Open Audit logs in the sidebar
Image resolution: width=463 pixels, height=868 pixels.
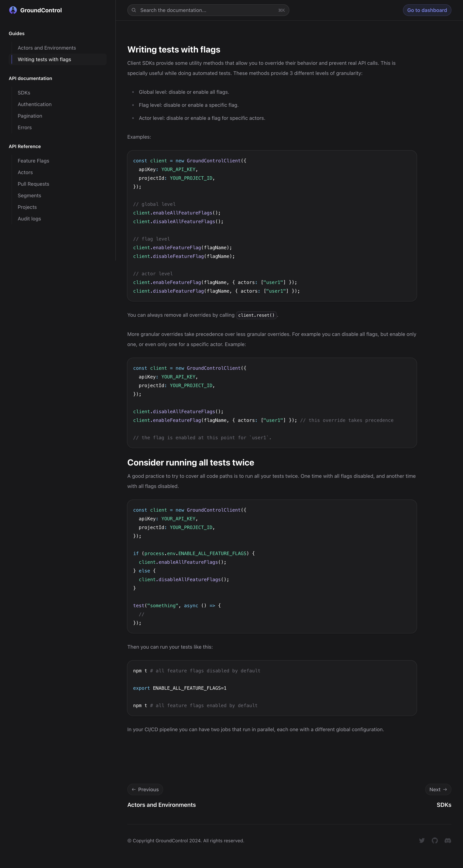coord(29,219)
